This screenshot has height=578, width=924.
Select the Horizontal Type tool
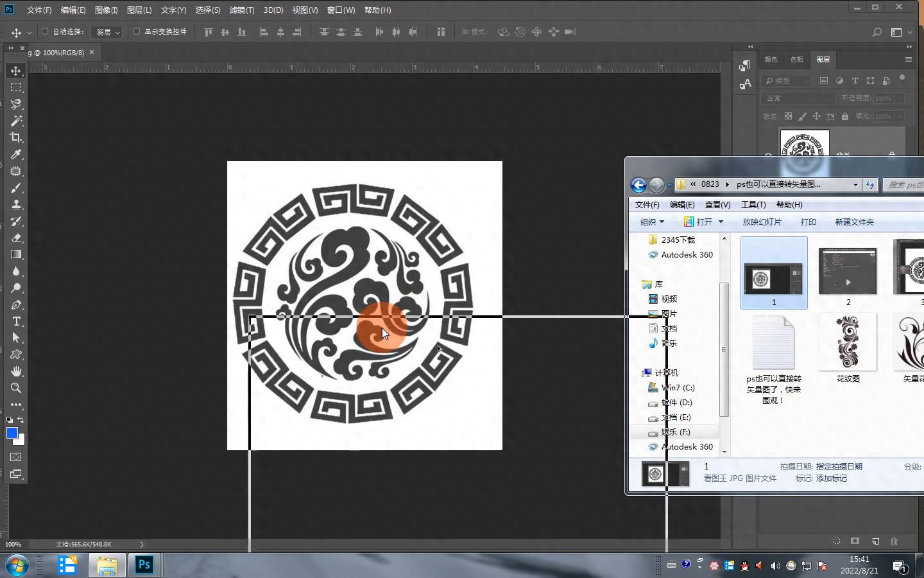click(x=16, y=321)
